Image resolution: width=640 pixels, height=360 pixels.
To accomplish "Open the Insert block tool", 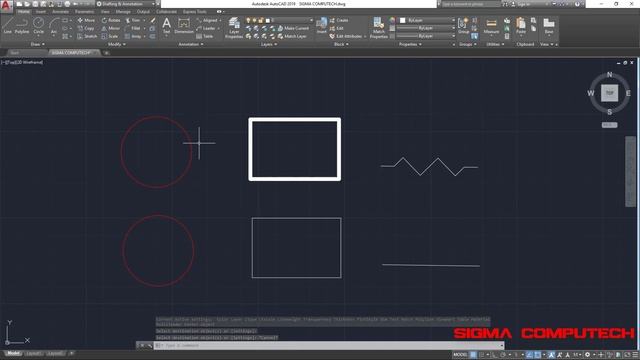I will tap(322, 25).
